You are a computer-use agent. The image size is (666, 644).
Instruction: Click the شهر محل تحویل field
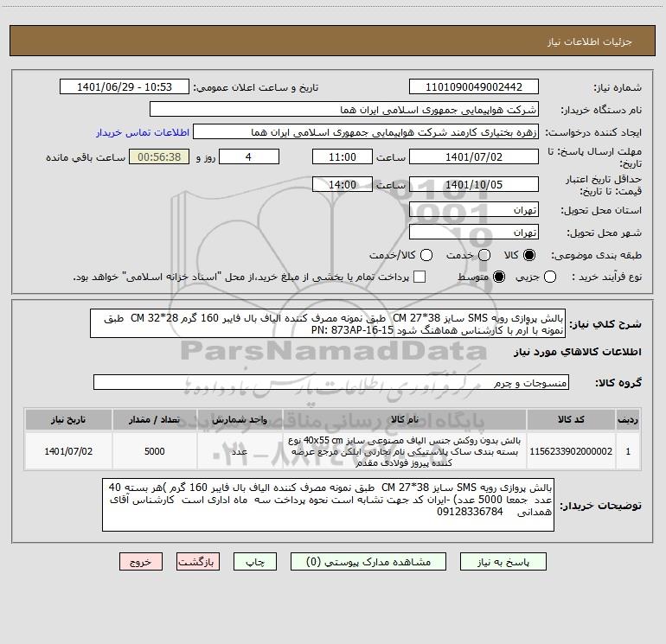click(474, 233)
